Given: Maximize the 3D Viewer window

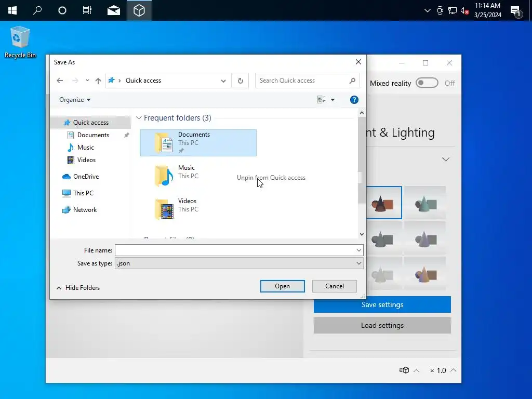Looking at the screenshot, I should [x=425, y=63].
